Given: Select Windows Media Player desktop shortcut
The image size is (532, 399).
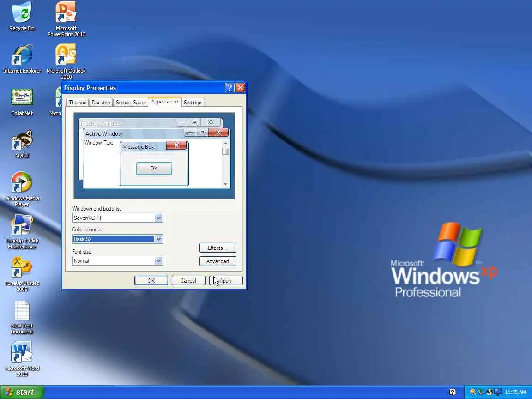Looking at the screenshot, I should click(22, 189).
